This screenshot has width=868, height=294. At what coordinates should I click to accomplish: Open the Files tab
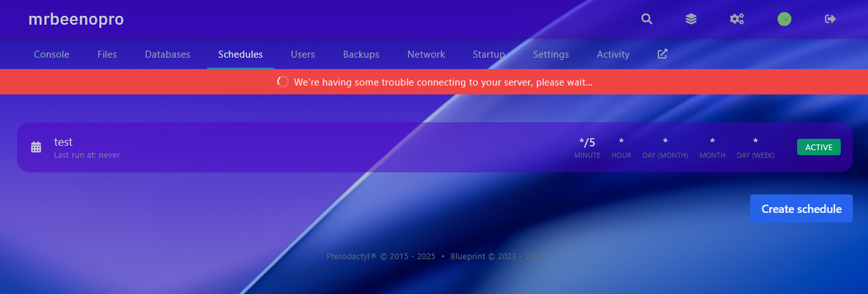[x=107, y=54]
